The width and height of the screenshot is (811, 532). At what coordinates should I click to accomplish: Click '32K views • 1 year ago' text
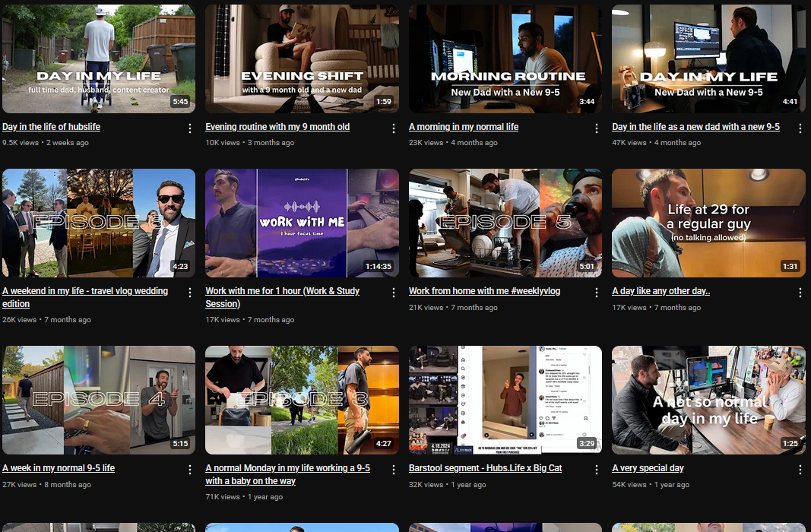tap(448, 484)
